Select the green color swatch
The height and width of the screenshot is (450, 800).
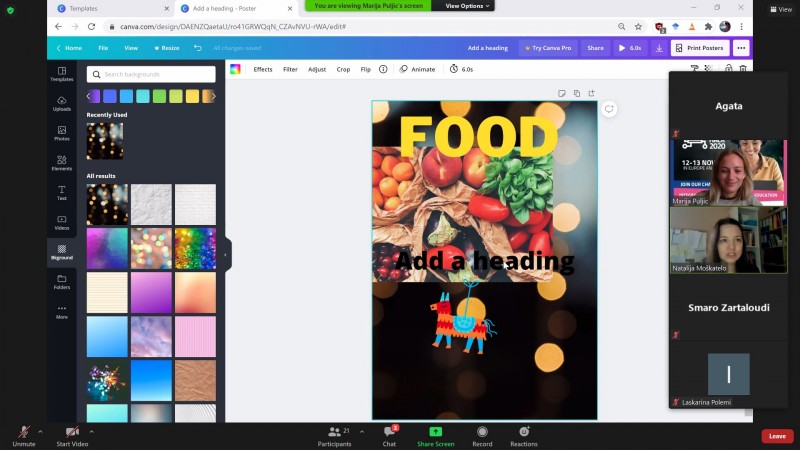click(159, 96)
